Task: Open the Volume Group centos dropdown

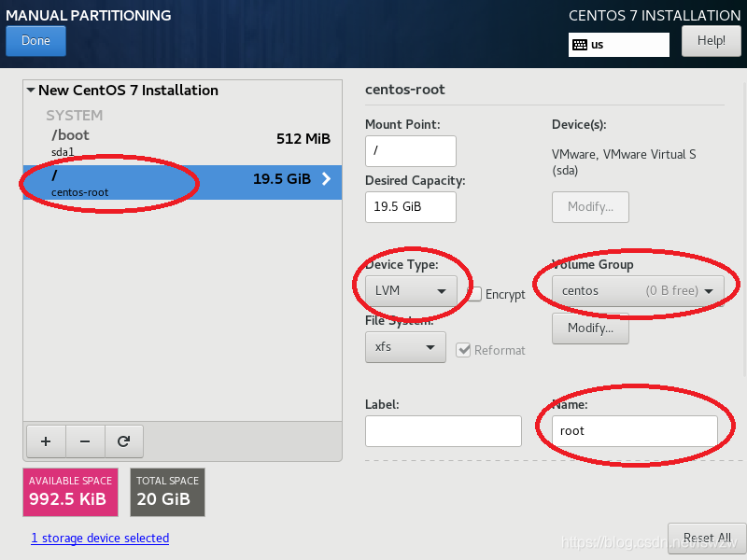Action: point(638,291)
